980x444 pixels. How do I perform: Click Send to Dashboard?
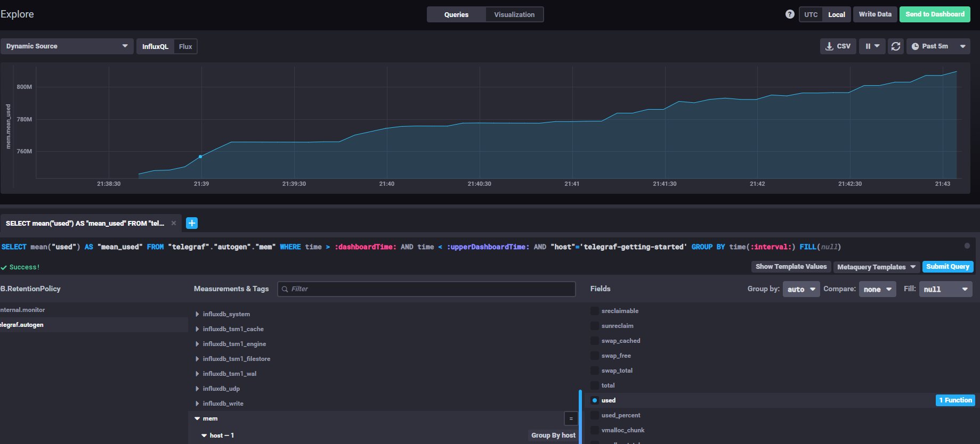(935, 14)
